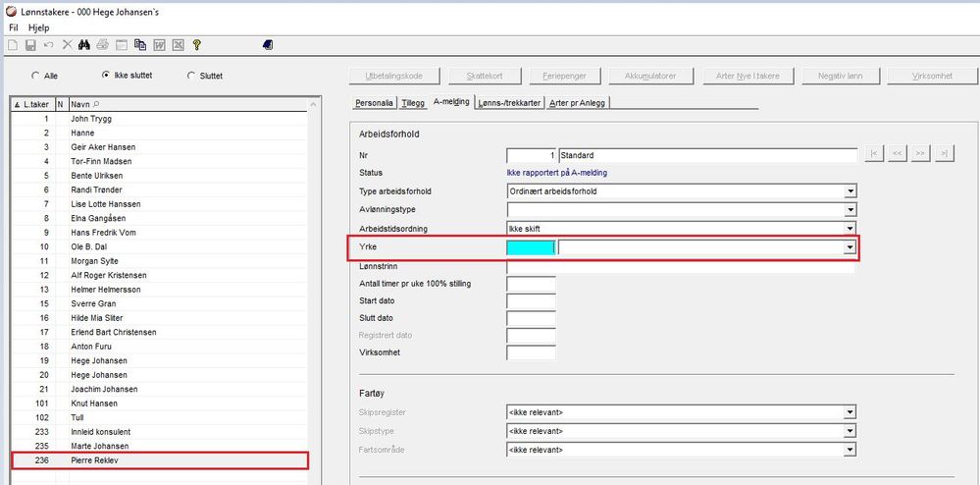Click the cyan Yrke code field
Image resolution: width=980 pixels, height=485 pixels.
click(531, 248)
